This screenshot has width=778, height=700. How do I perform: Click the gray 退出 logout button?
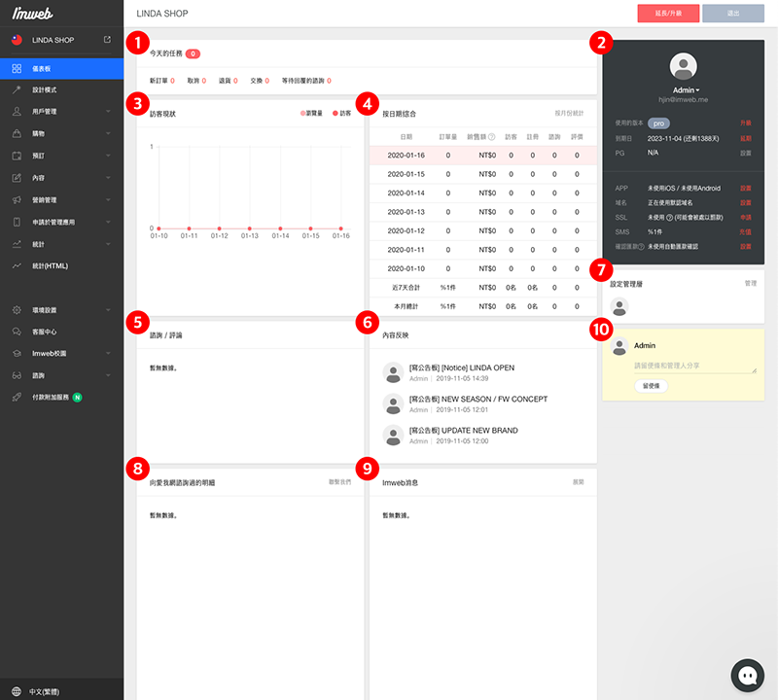pyautogui.click(x=733, y=14)
